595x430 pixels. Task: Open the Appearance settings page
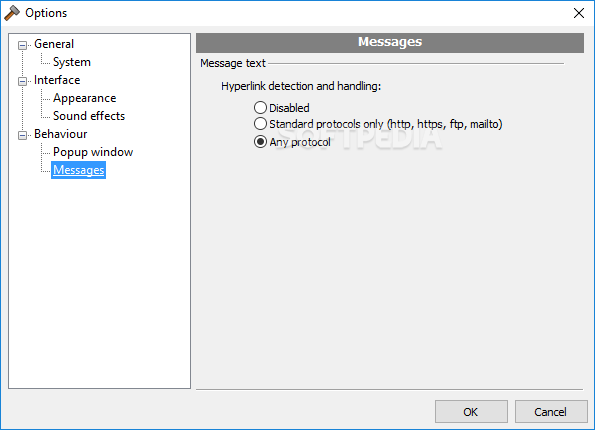pyautogui.click(x=85, y=98)
